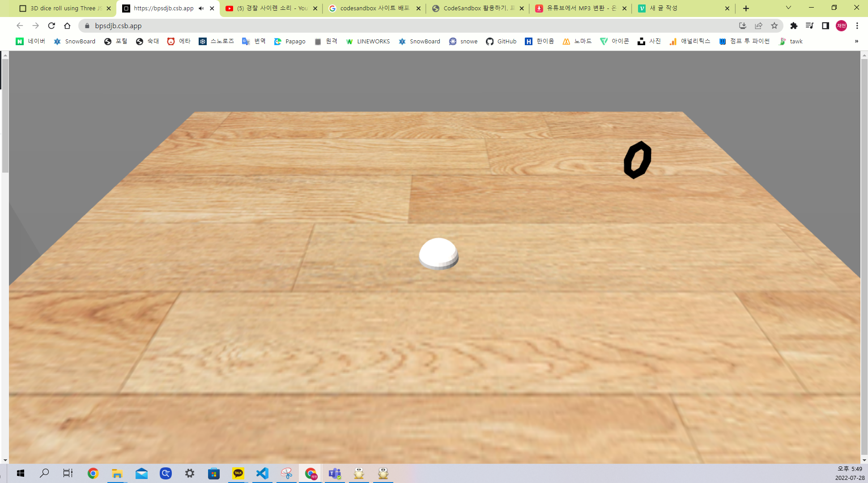
Task: Open the Papago bookmark
Action: (290, 41)
